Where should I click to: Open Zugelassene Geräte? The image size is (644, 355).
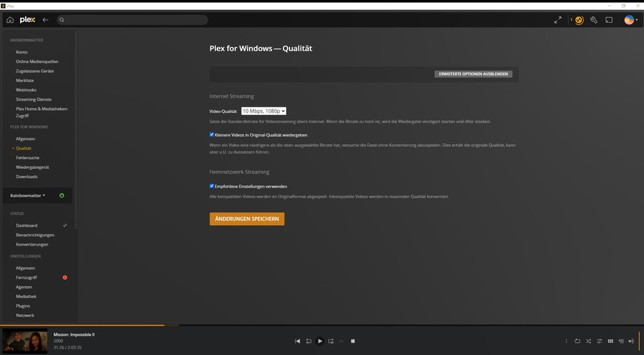coord(35,71)
